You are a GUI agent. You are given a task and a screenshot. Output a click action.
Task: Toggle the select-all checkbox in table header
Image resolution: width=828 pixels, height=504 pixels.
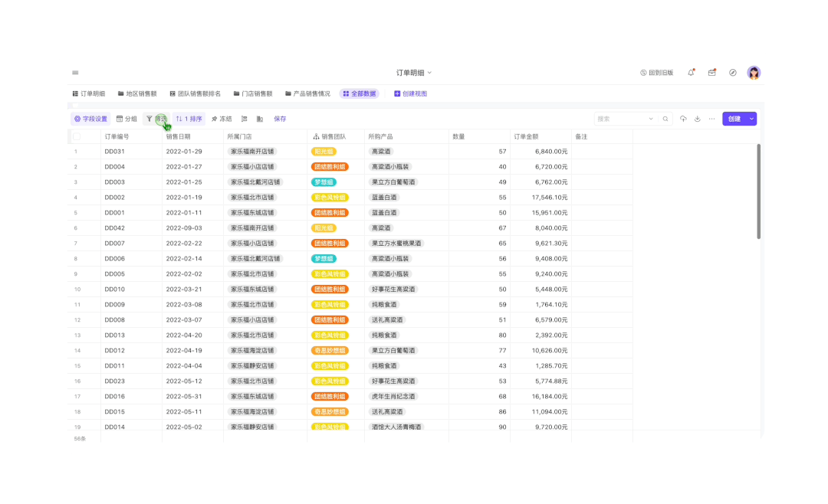(77, 136)
